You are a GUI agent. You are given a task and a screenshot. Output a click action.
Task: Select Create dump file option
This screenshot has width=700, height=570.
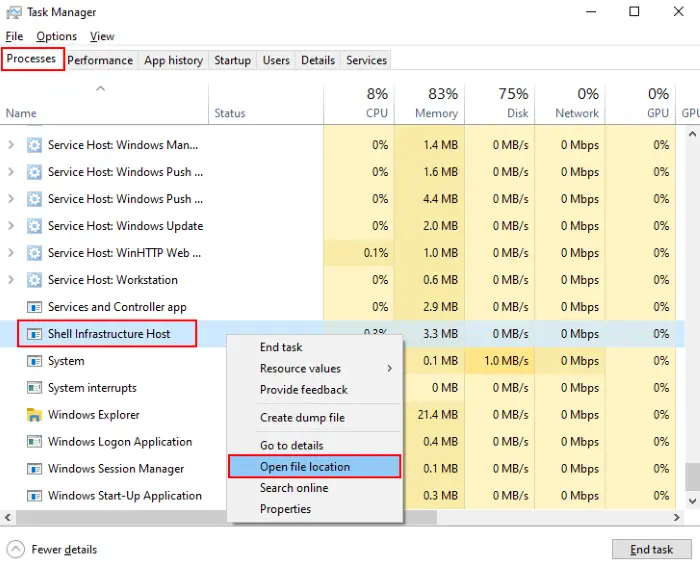tap(315, 418)
